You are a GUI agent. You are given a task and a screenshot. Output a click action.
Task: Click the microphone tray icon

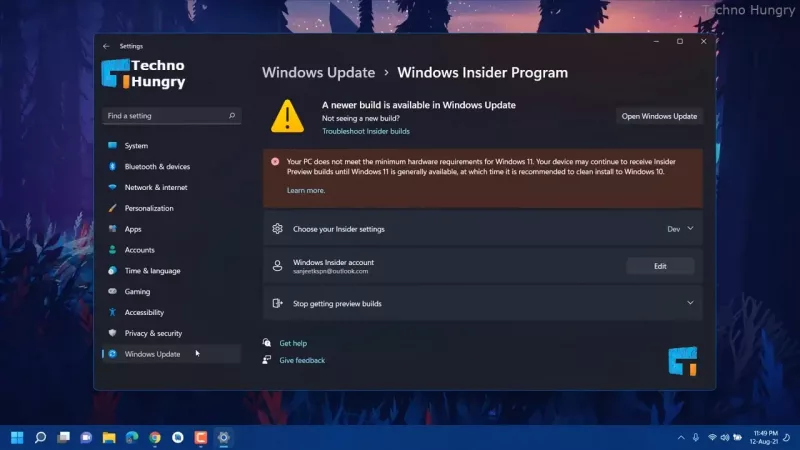pos(696,437)
